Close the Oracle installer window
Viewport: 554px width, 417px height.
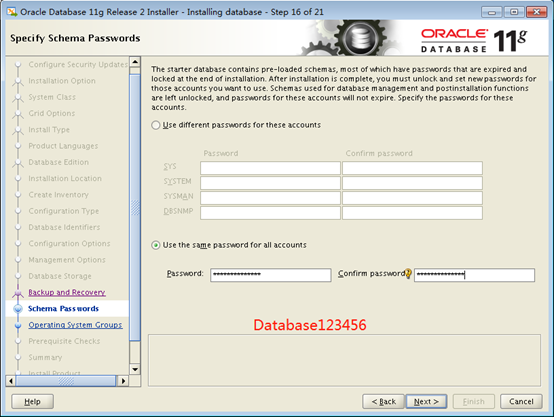click(537, 12)
